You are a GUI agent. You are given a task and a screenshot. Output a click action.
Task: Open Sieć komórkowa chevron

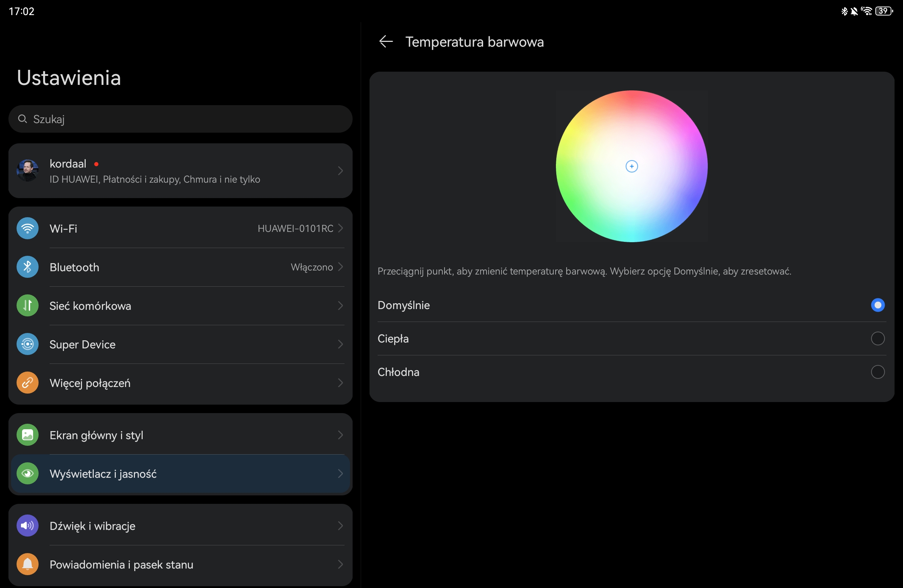tap(340, 305)
